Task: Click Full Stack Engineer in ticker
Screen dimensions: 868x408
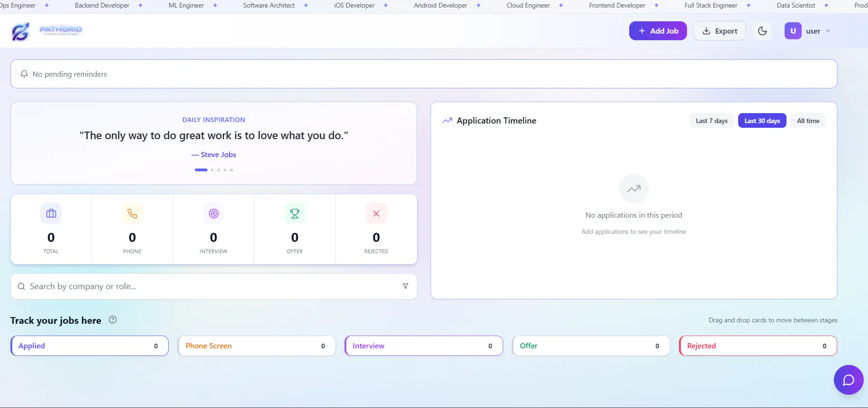Action: [711, 5]
